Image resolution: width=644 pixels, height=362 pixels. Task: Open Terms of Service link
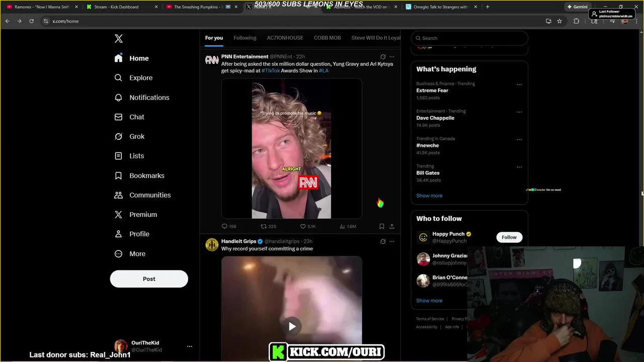[430, 319]
